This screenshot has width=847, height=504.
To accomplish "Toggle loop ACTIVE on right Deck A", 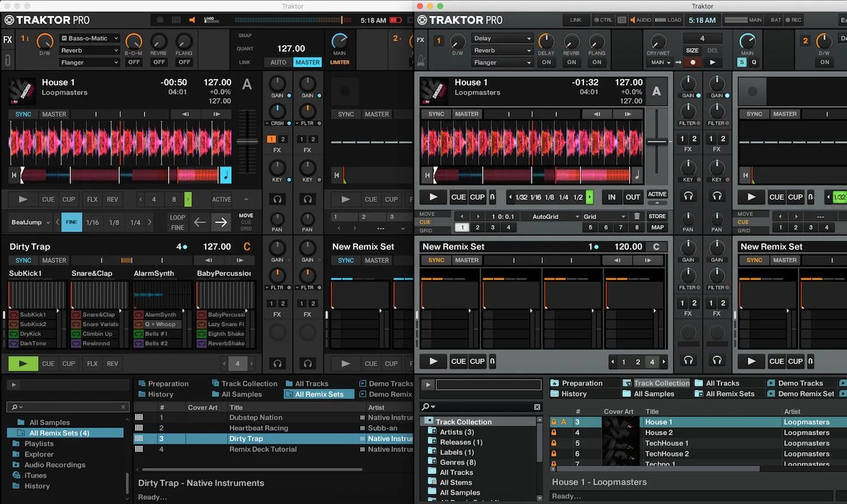I will click(657, 194).
